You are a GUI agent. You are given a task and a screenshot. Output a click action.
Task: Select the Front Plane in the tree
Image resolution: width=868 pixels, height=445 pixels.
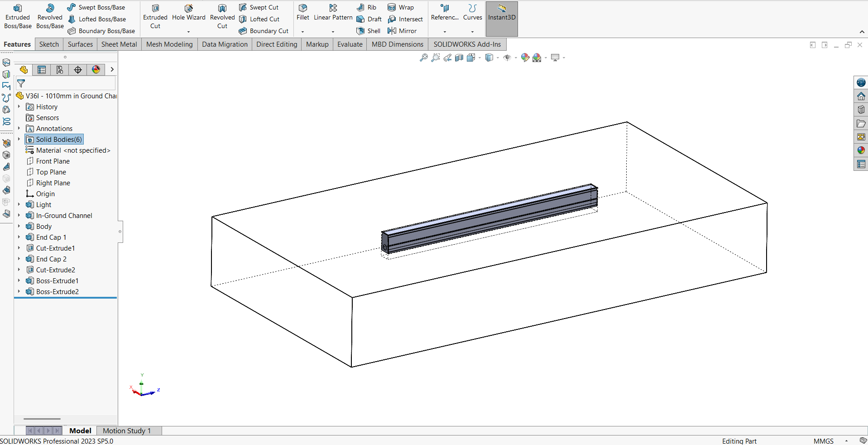point(48,161)
